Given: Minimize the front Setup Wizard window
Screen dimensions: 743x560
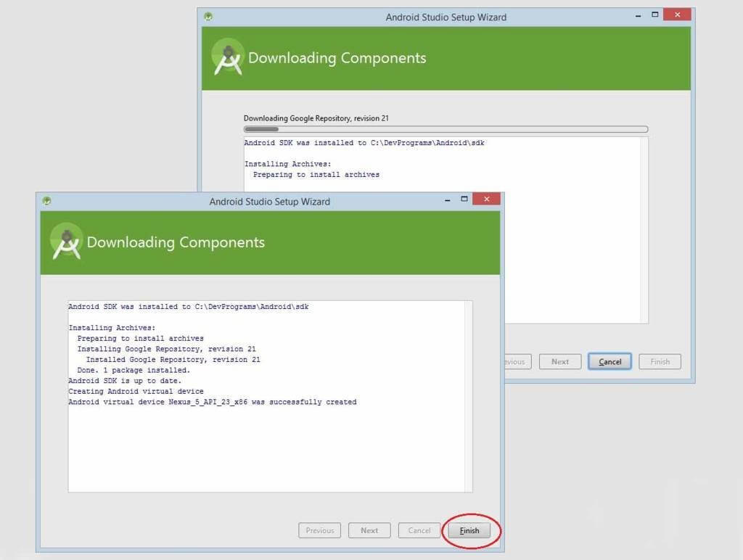Looking at the screenshot, I should [x=447, y=200].
